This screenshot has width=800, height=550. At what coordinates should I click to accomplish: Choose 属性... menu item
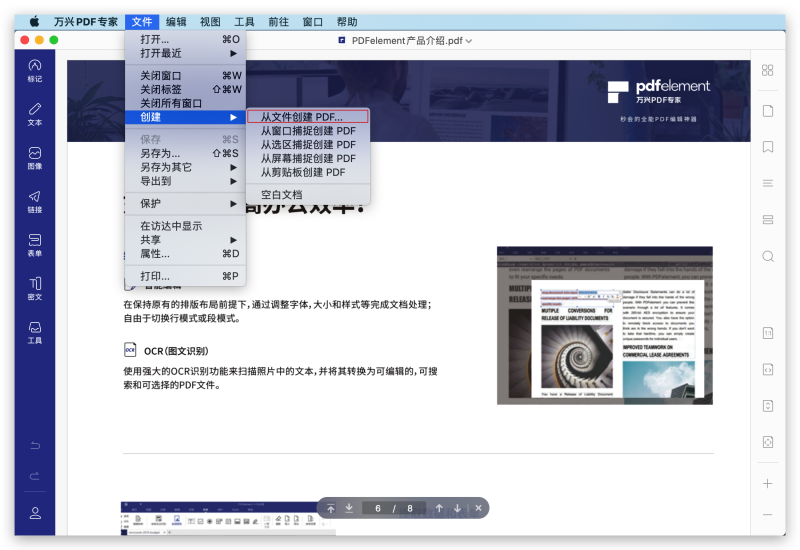tap(185, 254)
